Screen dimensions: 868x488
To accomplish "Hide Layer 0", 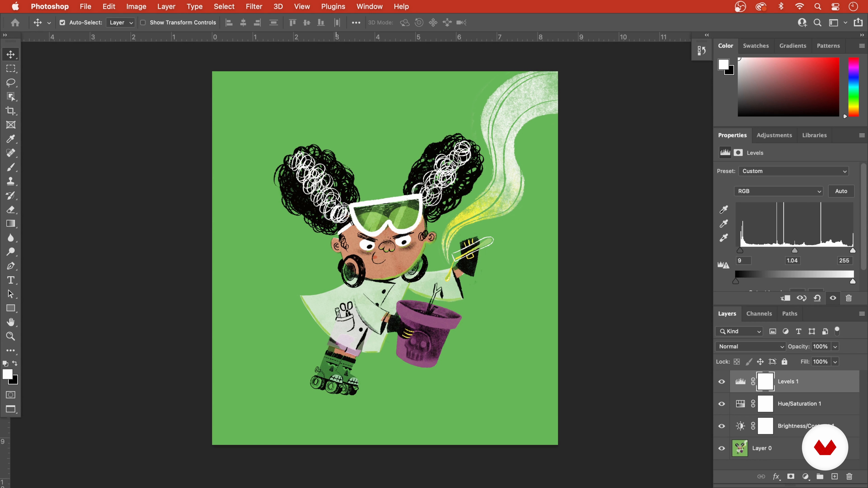I will tap(722, 448).
